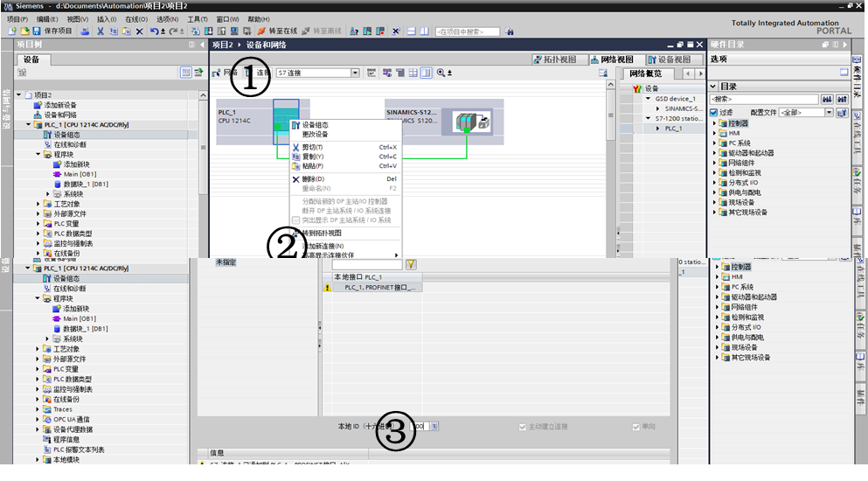Click the compile icon in toolbar

click(x=196, y=31)
